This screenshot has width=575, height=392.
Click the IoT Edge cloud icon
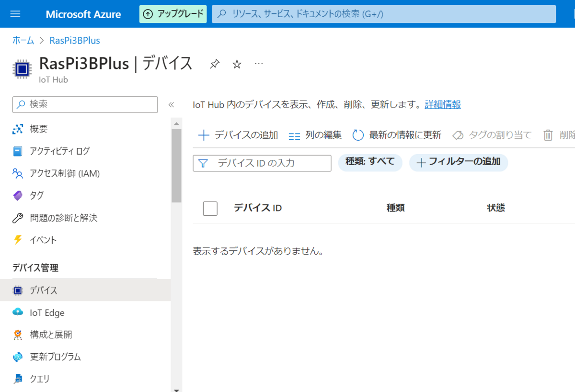[x=18, y=312]
